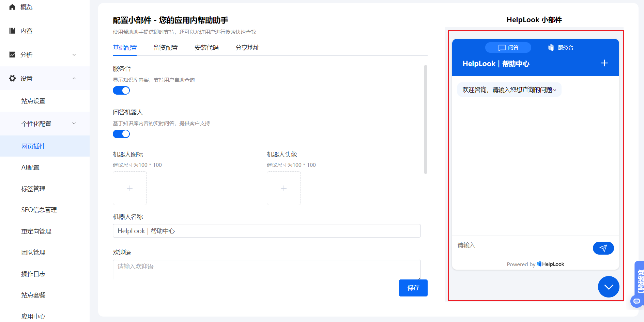The image size is (644, 322).
Task: Disable the 问答机器人 switch
Action: point(121,134)
